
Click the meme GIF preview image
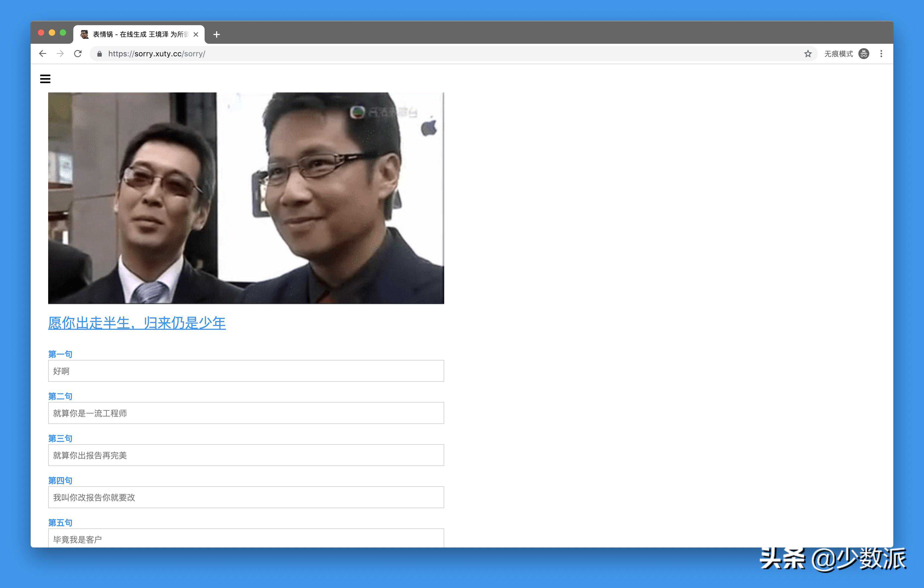246,198
